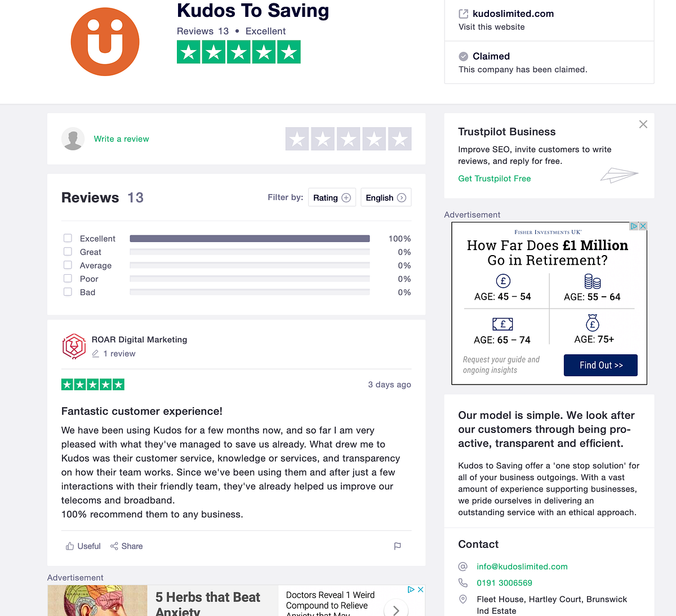Click the Claimed checkmark icon
This screenshot has width=676, height=616.
(463, 56)
